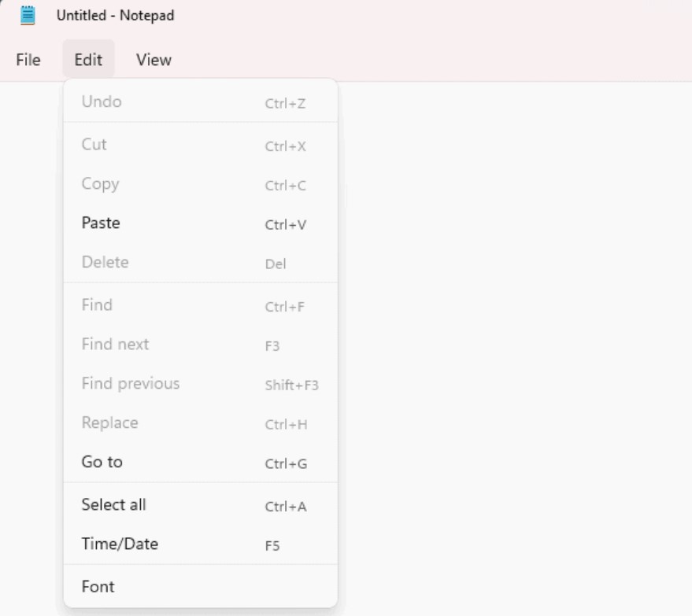692x616 pixels.
Task: Open the File menu
Action: click(28, 60)
